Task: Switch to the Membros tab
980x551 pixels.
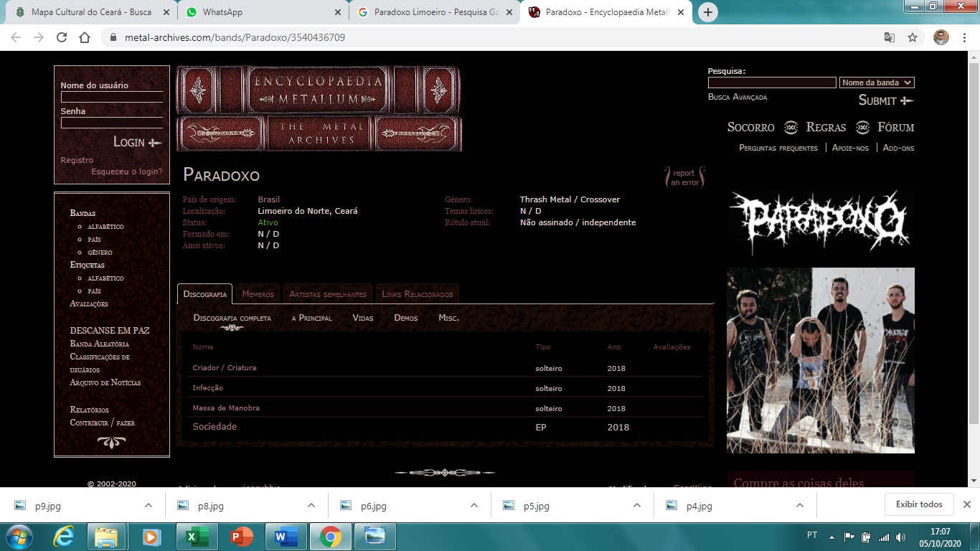Action: click(258, 294)
